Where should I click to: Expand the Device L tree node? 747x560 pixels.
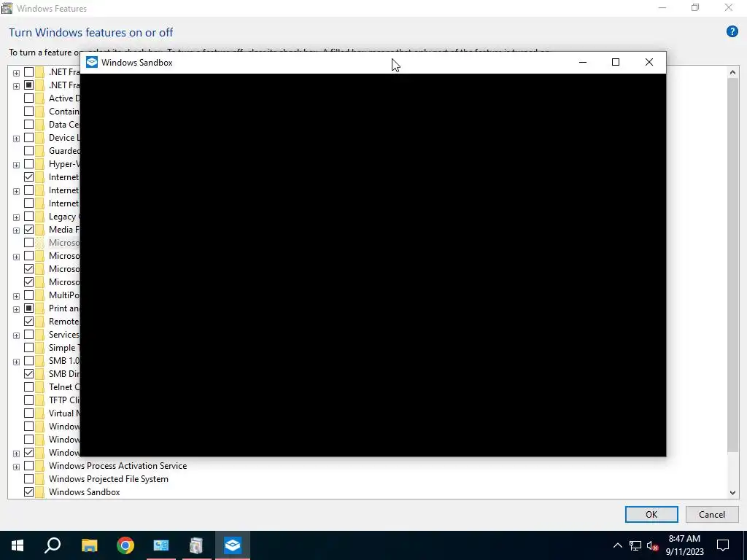pos(16,139)
